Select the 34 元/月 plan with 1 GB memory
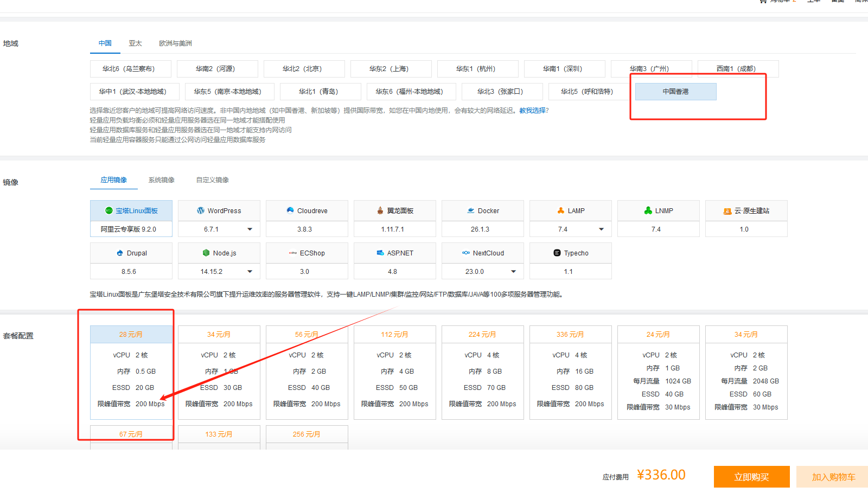This screenshot has width=868, height=493. click(x=219, y=373)
